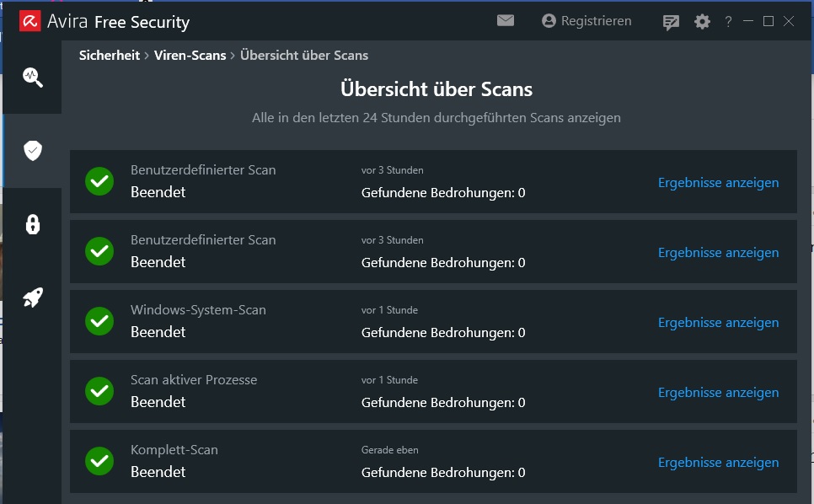Image resolution: width=814 pixels, height=504 pixels.
Task: Go to Sicherheit in the breadcrumb
Action: click(110, 56)
